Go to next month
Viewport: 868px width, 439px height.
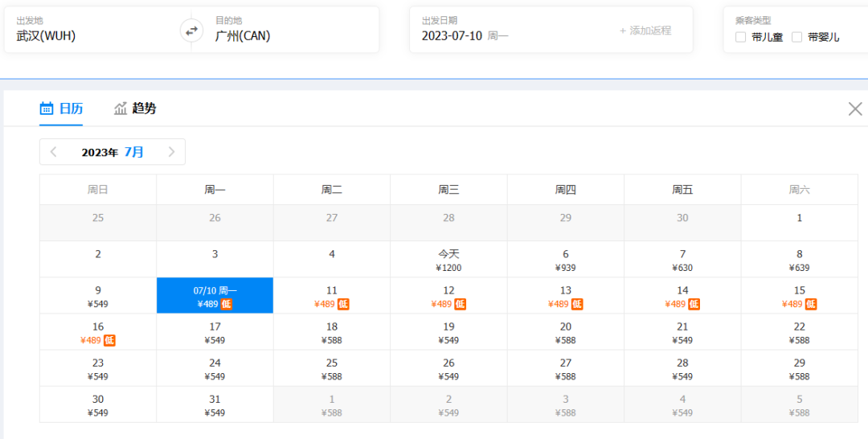[172, 152]
